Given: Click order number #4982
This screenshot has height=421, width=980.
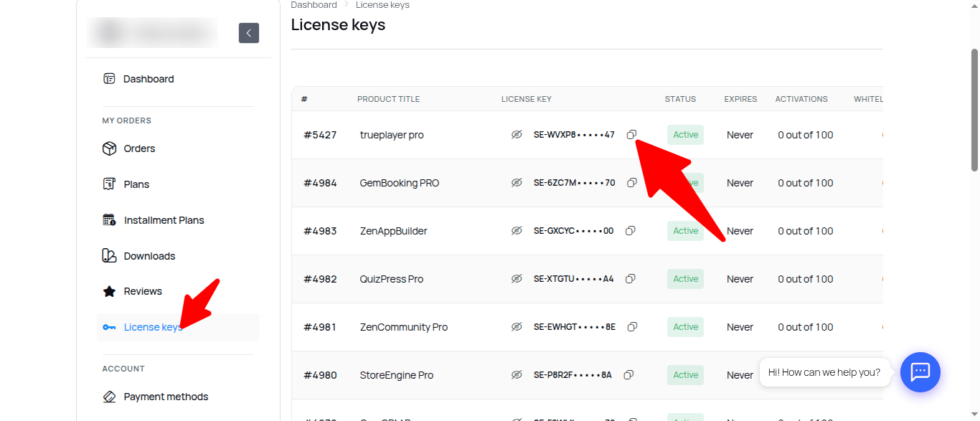Looking at the screenshot, I should point(320,279).
